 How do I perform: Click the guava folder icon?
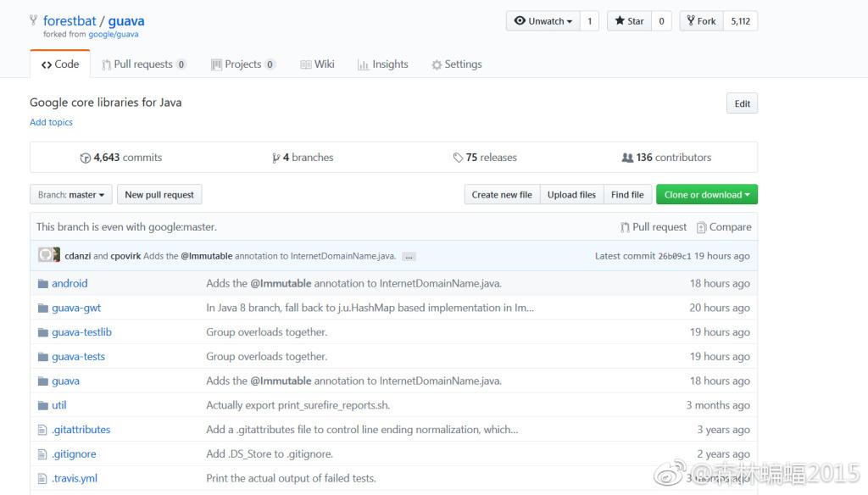[x=43, y=381]
